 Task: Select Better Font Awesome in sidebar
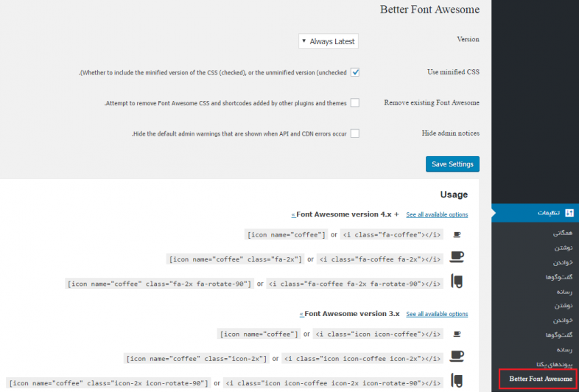pyautogui.click(x=541, y=379)
